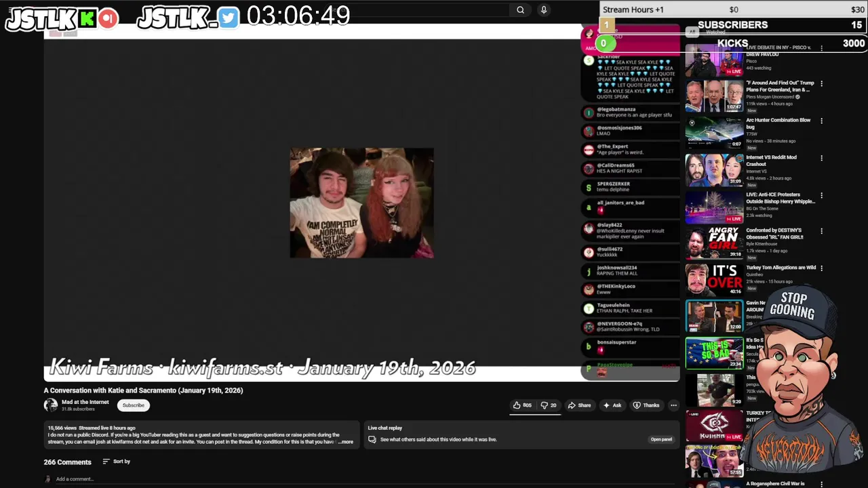The height and width of the screenshot is (488, 868).
Task: Open options menu for Internet VS Reddit video
Action: point(821,158)
